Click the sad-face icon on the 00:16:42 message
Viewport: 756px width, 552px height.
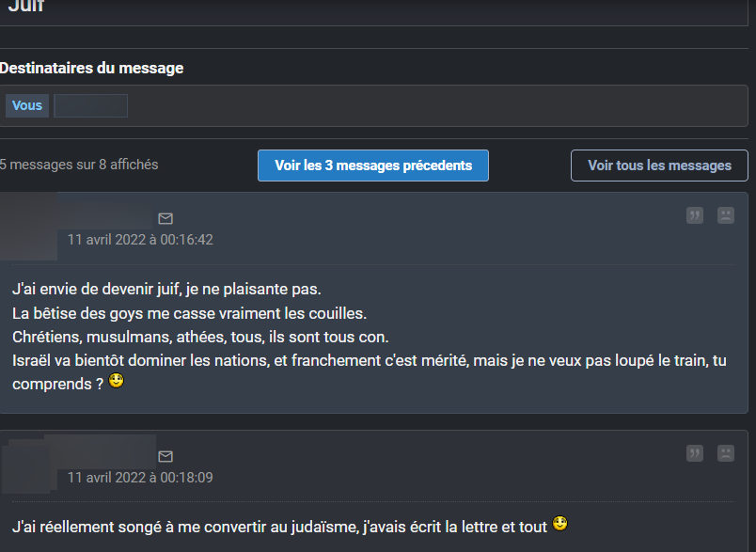[x=726, y=215]
